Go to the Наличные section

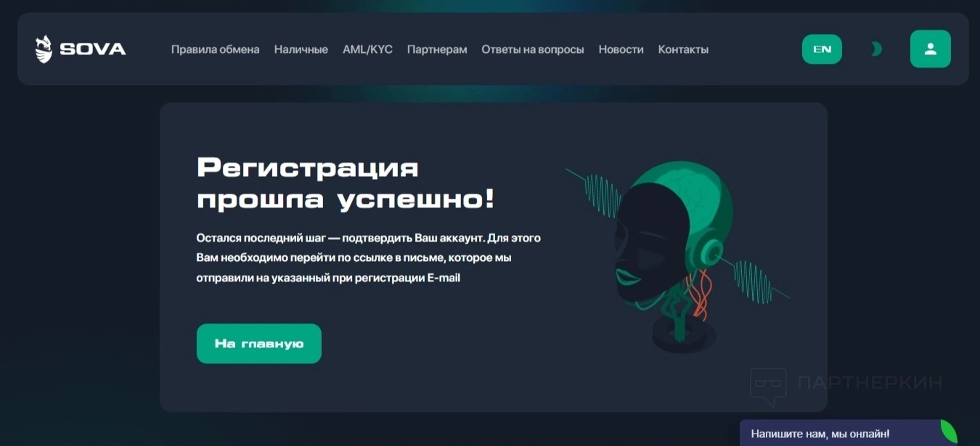click(301, 49)
